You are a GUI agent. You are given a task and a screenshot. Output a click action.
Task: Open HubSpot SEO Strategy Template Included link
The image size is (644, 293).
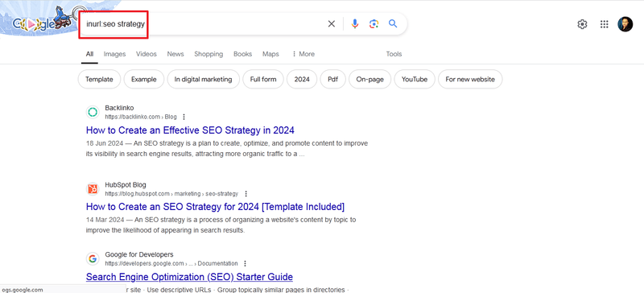click(x=215, y=206)
